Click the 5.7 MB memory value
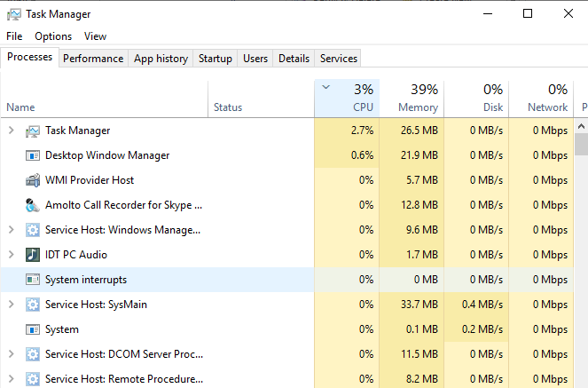 (x=422, y=180)
